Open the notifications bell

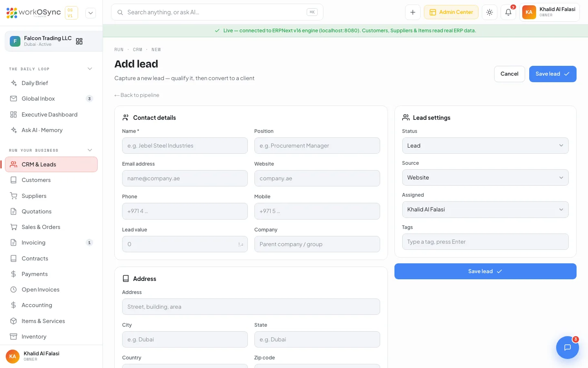(x=508, y=12)
